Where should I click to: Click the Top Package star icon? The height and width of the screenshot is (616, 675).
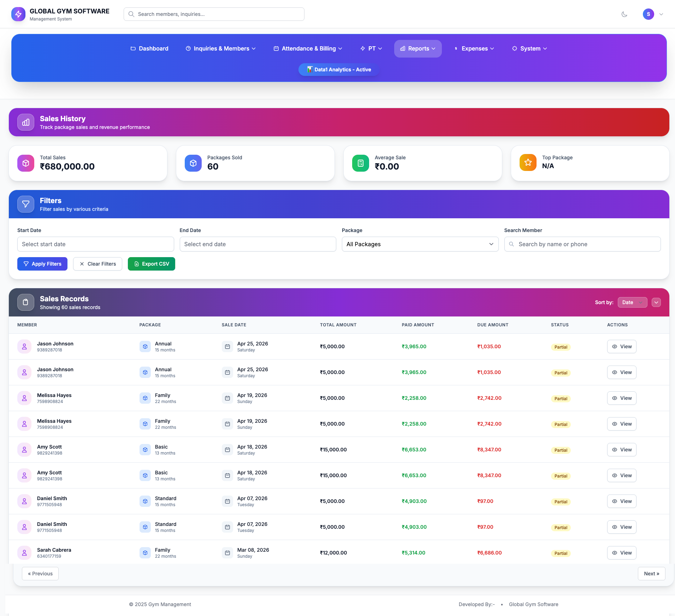point(528,162)
